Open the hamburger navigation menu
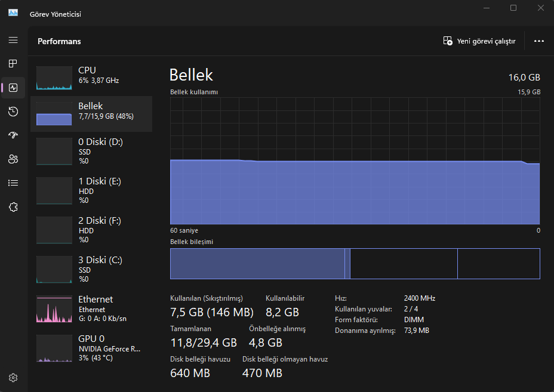 (x=13, y=40)
